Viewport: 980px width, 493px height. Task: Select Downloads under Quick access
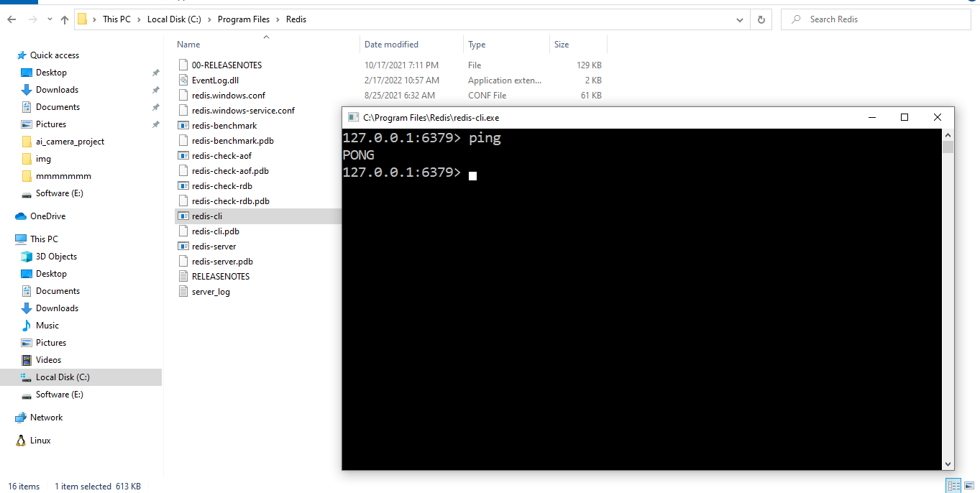tap(57, 90)
